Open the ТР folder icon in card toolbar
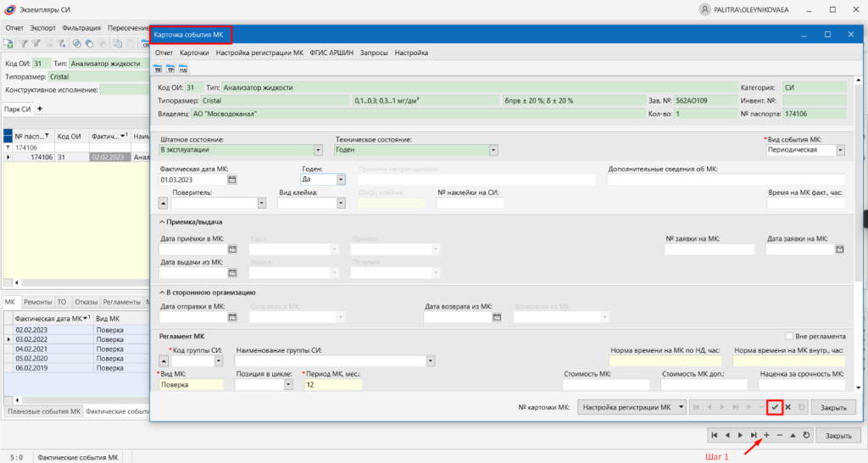This screenshot has width=868, height=463. [x=170, y=69]
